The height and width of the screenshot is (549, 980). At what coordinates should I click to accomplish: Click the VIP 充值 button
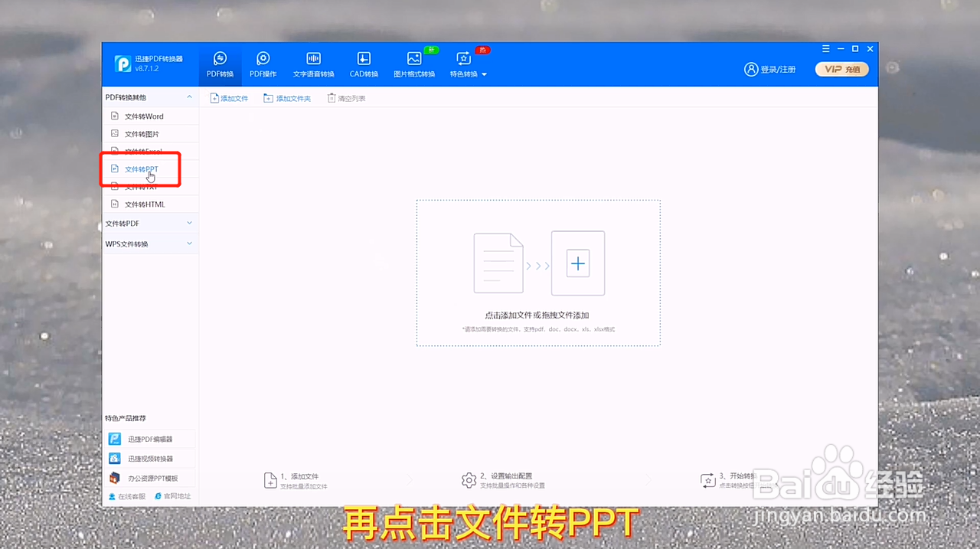coord(841,69)
